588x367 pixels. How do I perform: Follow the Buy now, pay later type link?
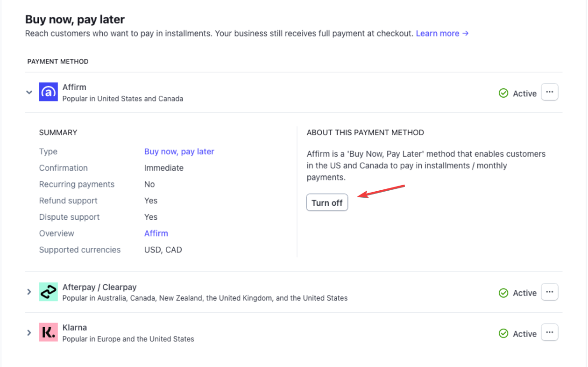click(179, 151)
